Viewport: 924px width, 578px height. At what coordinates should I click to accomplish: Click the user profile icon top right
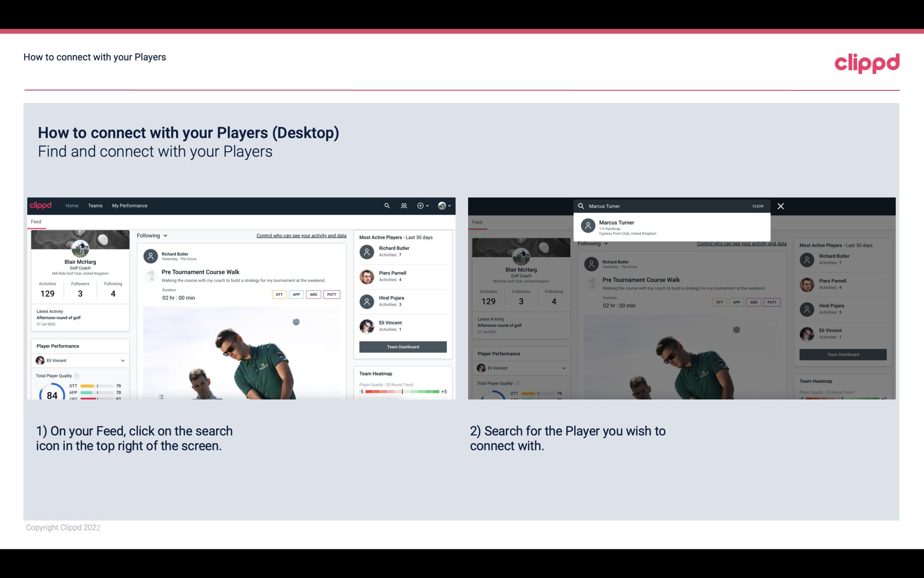click(442, 205)
